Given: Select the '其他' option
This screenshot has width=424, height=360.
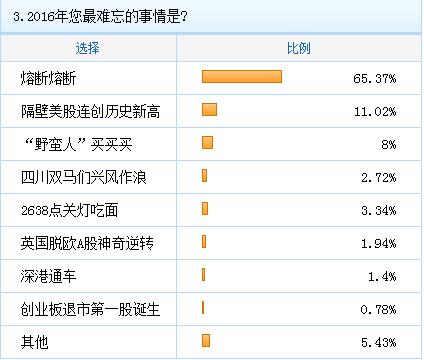Looking at the screenshot, I should tap(35, 342).
